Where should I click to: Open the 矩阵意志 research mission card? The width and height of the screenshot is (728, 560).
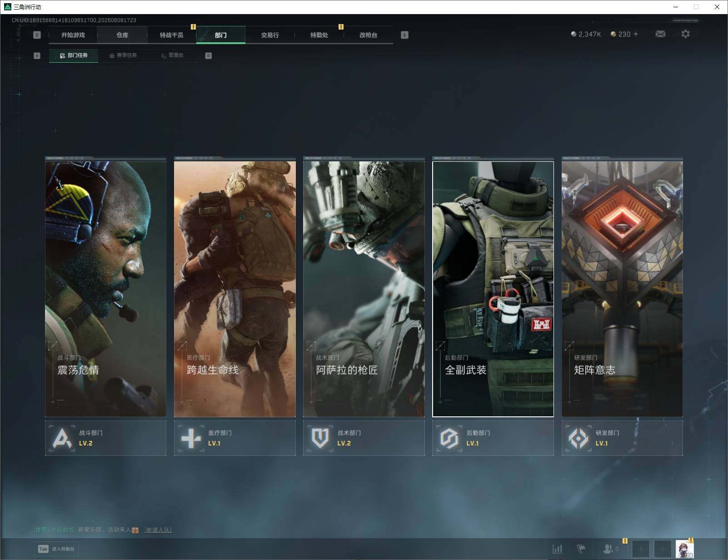click(x=622, y=289)
